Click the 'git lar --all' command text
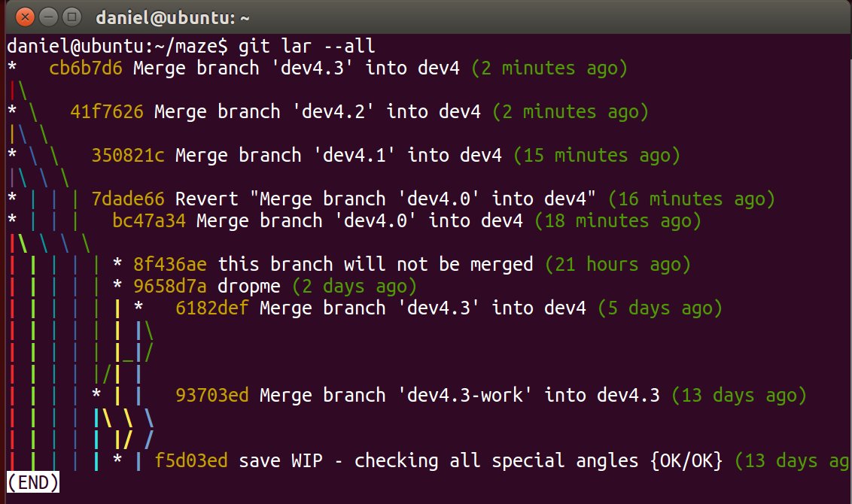 [307, 46]
